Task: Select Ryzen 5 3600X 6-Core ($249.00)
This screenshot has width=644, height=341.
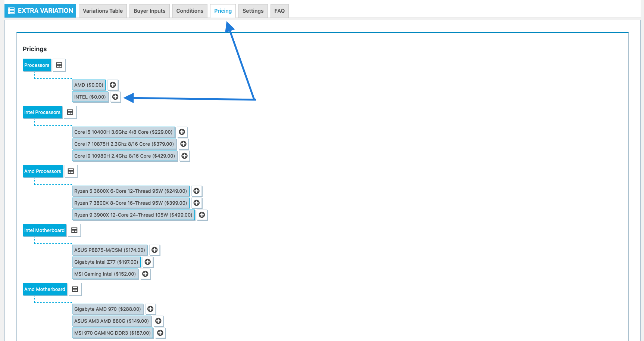Action: tap(131, 191)
